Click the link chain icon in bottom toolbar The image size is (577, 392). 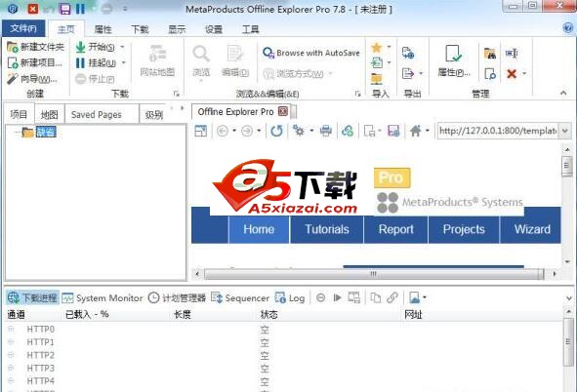pyautogui.click(x=392, y=297)
